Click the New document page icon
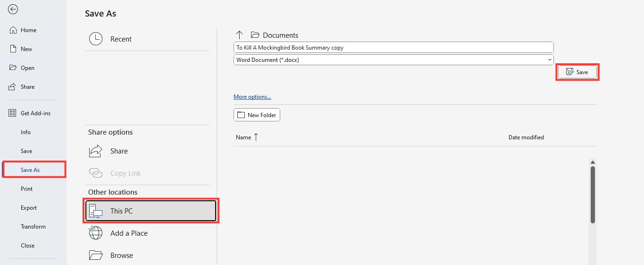Viewport: 644px width, 265px height. coord(13,49)
